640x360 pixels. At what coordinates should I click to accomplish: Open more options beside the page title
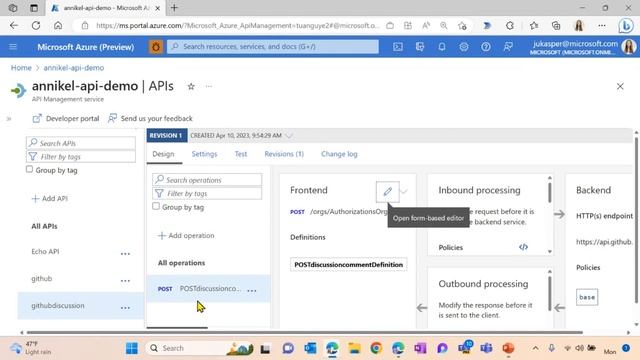[209, 86]
